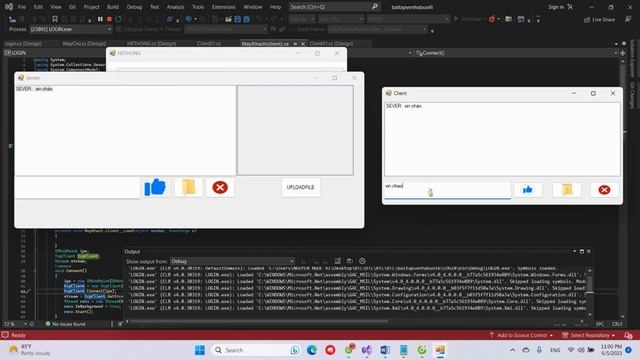Switch to the HETHONG.cs [Design] tab
Screen dimensions: 640x360
[151, 43]
